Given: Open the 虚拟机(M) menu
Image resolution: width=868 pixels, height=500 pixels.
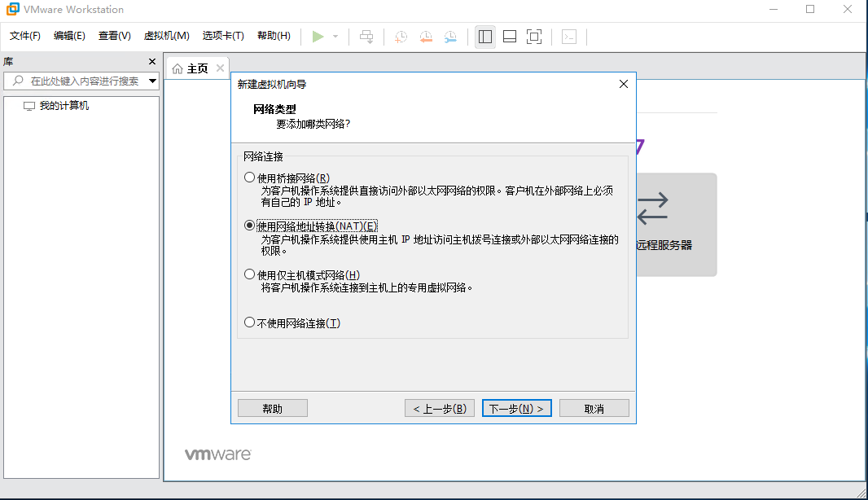Looking at the screenshot, I should (x=167, y=36).
